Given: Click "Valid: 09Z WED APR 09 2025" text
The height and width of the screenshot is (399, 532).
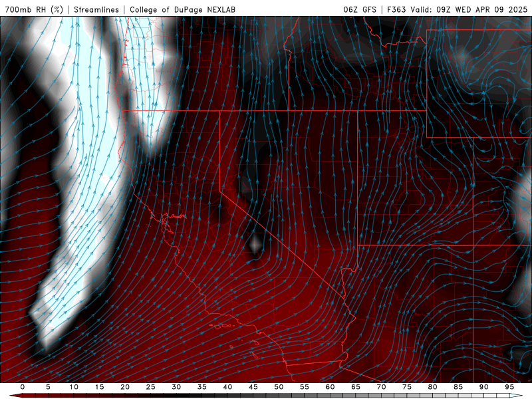Looking at the screenshot, I should coord(469,9).
